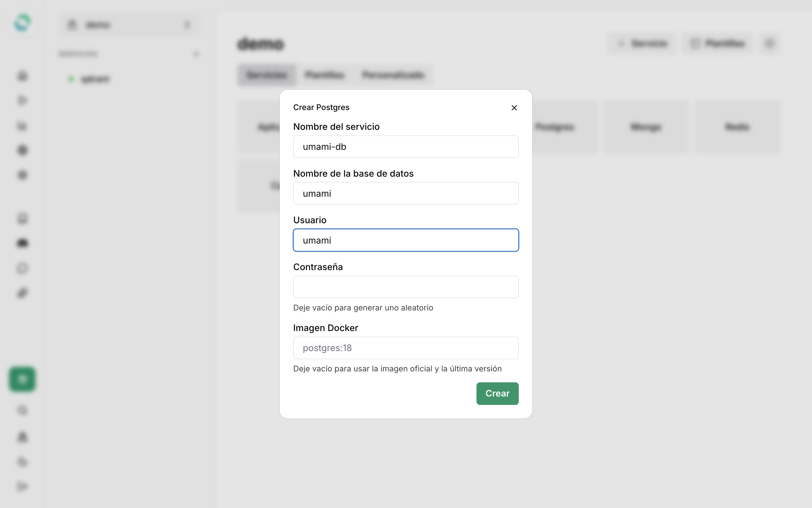Focus the Nombre de la base de datos field

click(406, 194)
